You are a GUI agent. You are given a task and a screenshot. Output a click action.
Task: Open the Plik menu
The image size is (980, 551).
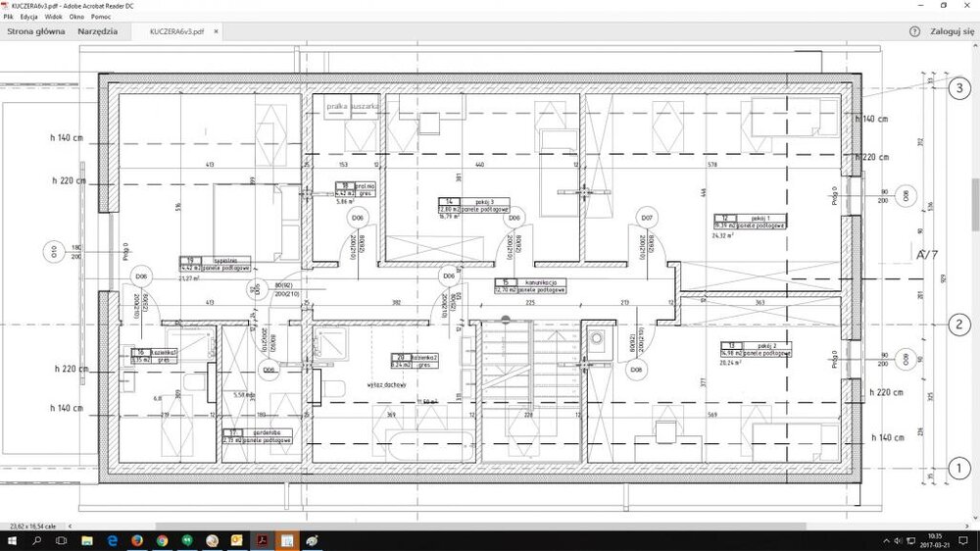(x=9, y=18)
